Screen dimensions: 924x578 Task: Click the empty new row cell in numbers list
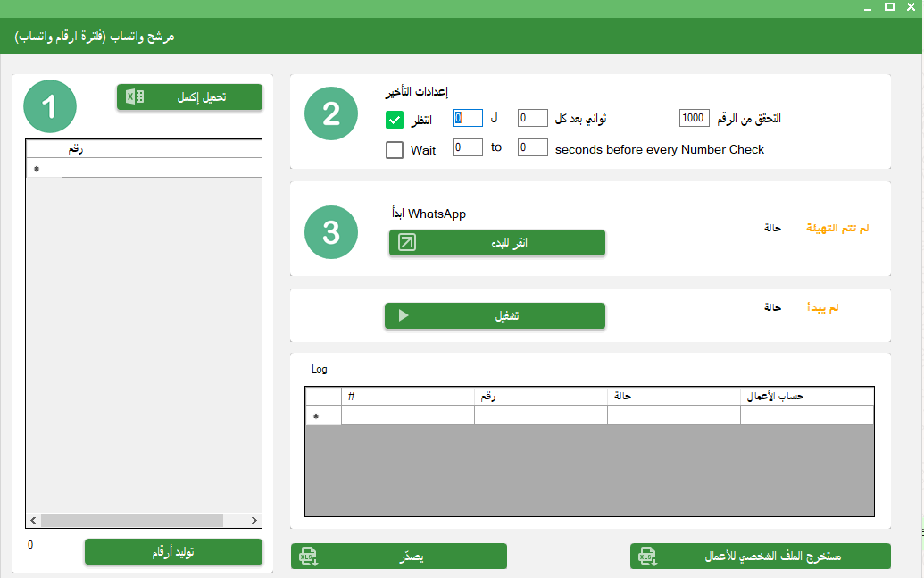(x=162, y=168)
